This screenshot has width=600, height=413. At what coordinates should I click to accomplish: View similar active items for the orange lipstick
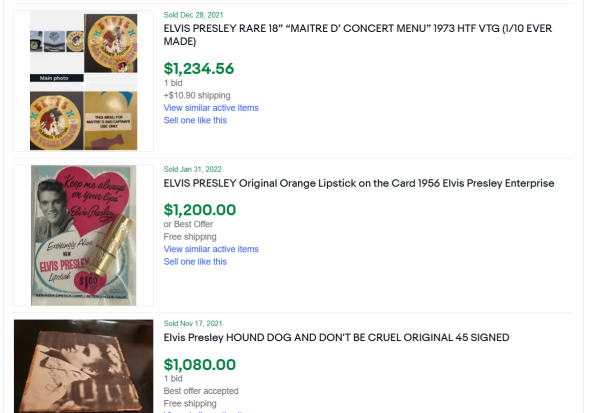[x=211, y=249]
